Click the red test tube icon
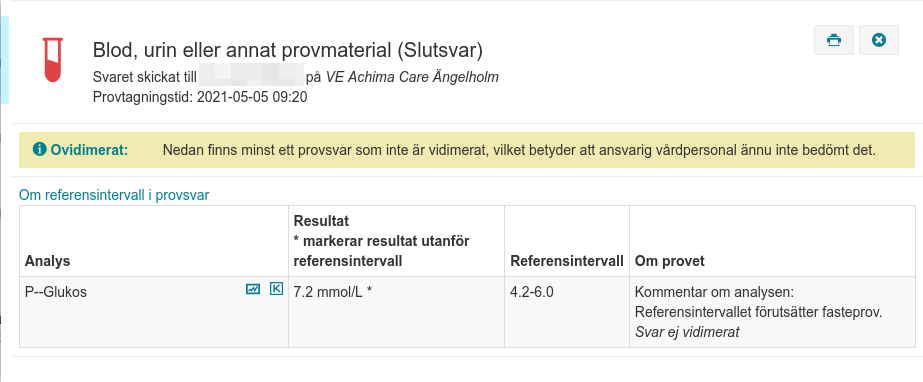923x382 pixels. (52, 59)
